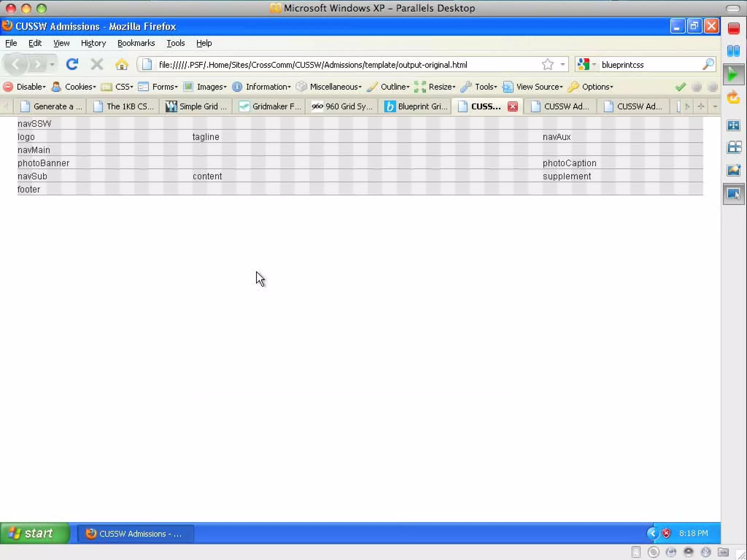Click the green checkmark validation icon

click(680, 87)
